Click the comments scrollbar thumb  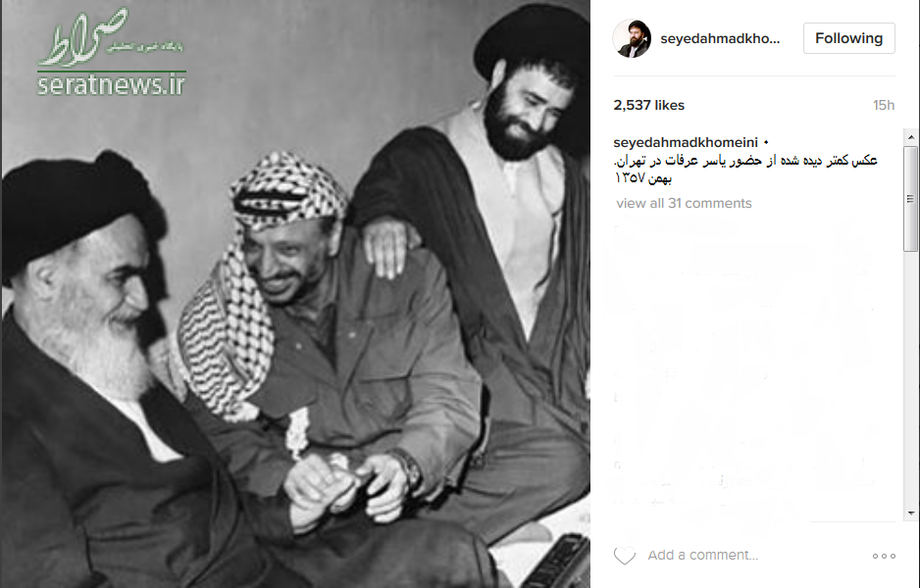click(910, 198)
